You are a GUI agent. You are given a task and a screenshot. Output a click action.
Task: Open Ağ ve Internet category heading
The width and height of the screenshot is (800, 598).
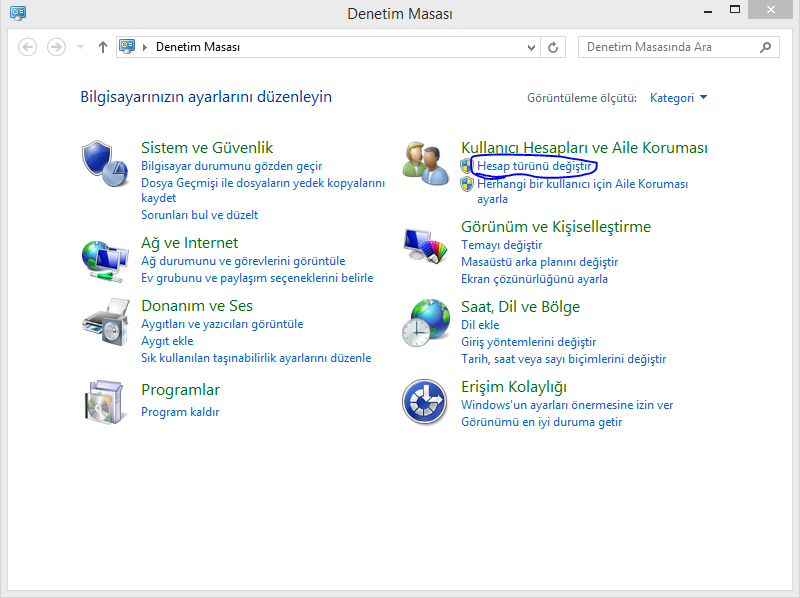pyautogui.click(x=189, y=242)
